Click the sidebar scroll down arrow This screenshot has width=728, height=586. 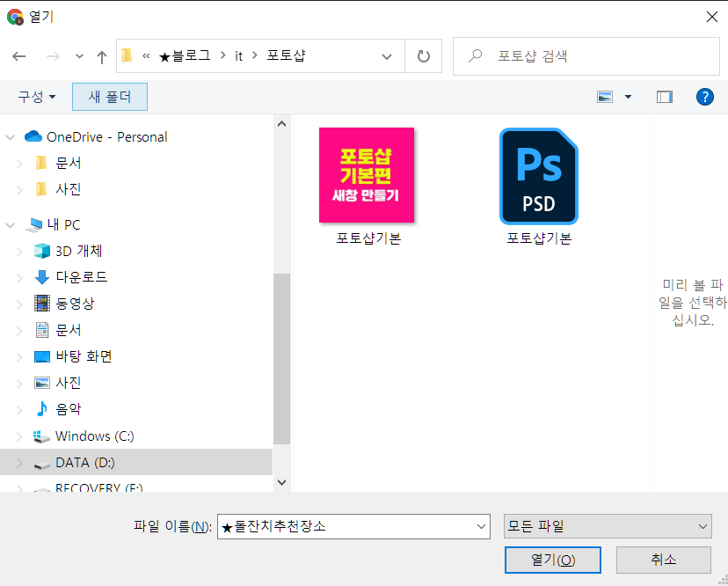tap(281, 482)
